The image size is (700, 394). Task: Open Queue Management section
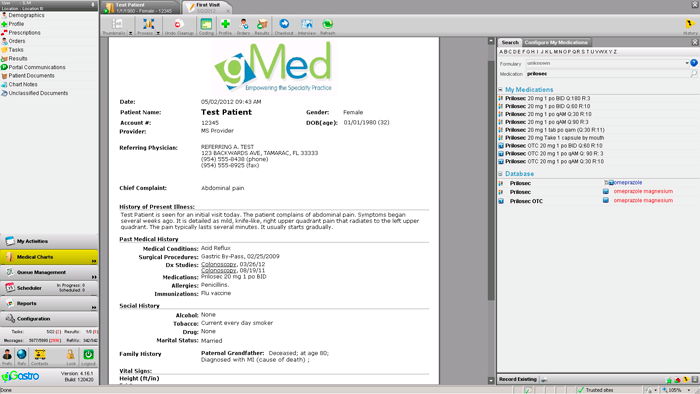click(49, 272)
